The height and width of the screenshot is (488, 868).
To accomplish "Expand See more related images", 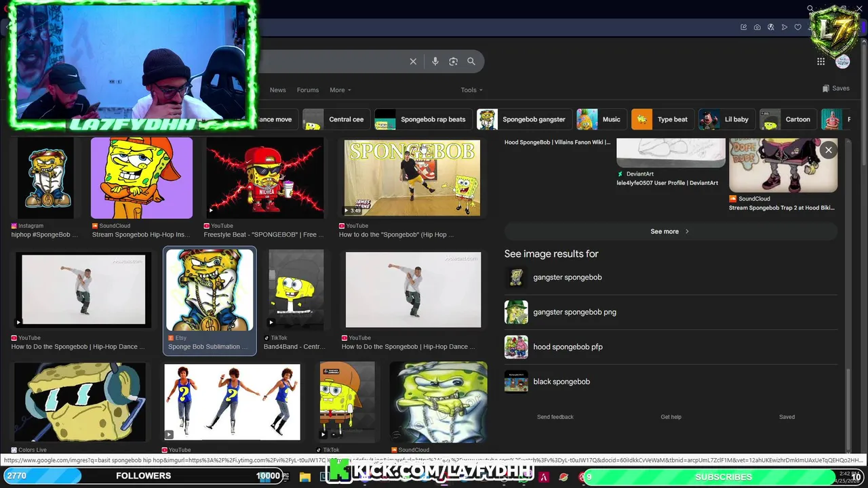I will (x=670, y=232).
